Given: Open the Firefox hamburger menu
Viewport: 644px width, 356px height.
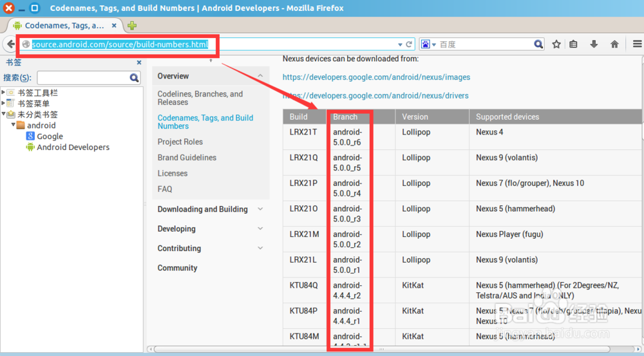Looking at the screenshot, I should [x=637, y=44].
